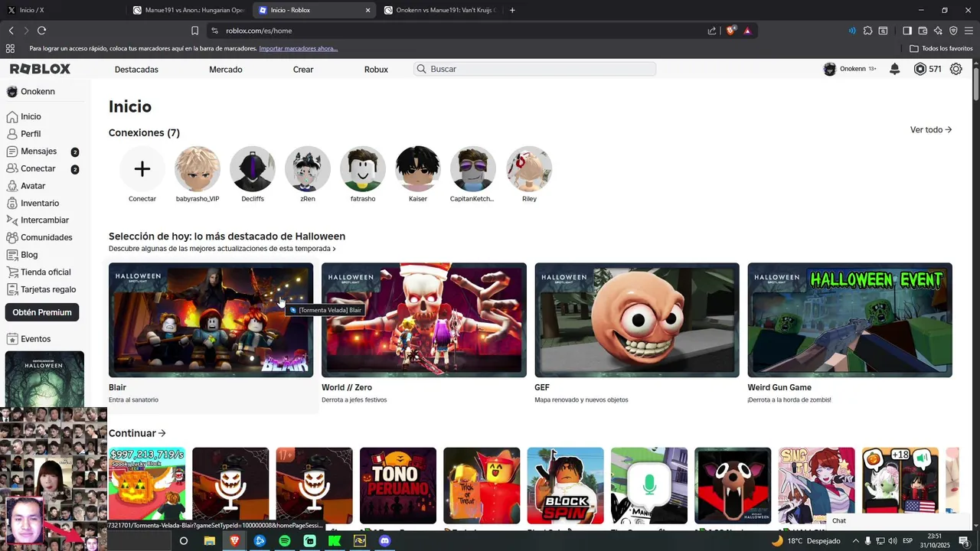The image size is (980, 551).
Task: Open the Blair Halloween game card
Action: (211, 320)
